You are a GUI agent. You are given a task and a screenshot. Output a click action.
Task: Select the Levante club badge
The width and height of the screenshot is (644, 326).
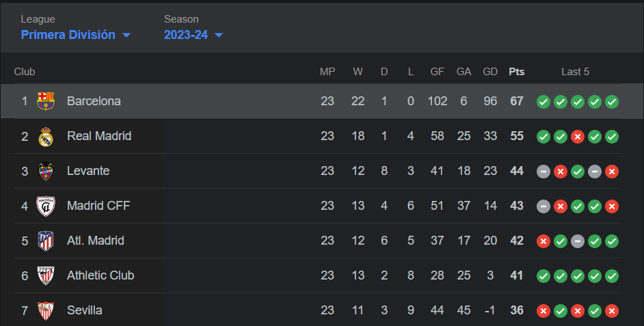[x=46, y=172]
